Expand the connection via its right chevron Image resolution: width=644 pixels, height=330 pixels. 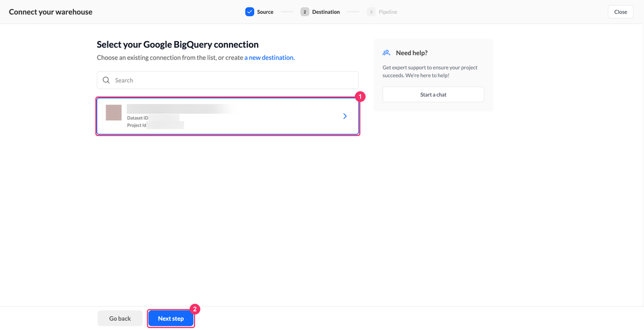pyautogui.click(x=345, y=116)
